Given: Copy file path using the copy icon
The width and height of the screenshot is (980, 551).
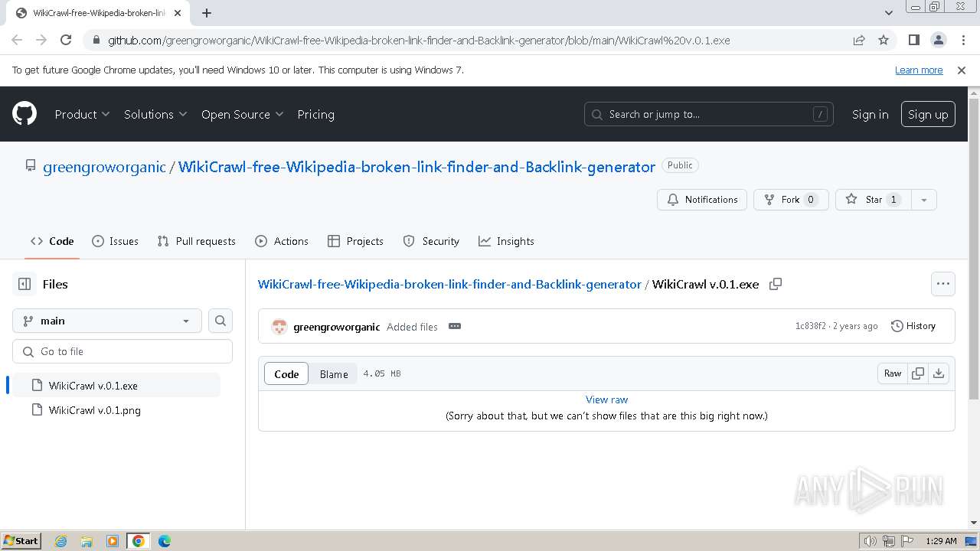Looking at the screenshot, I should point(776,284).
